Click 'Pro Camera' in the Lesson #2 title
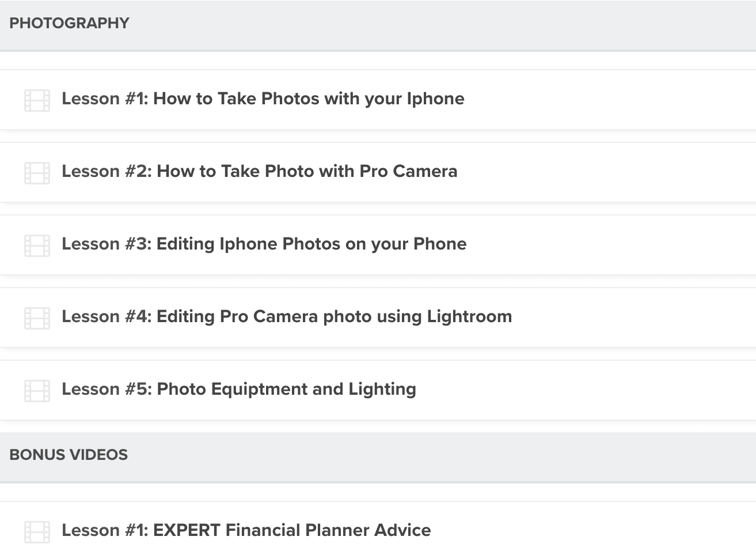 pyautogui.click(x=408, y=171)
